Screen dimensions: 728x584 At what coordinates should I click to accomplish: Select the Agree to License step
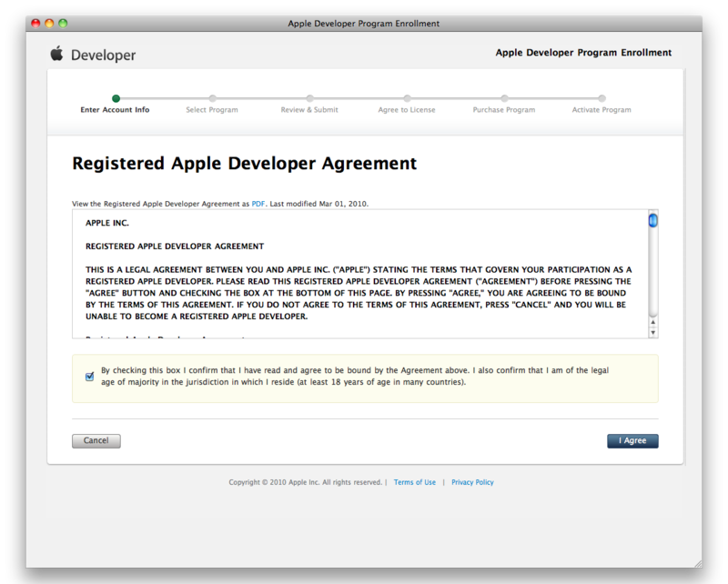pyautogui.click(x=407, y=110)
